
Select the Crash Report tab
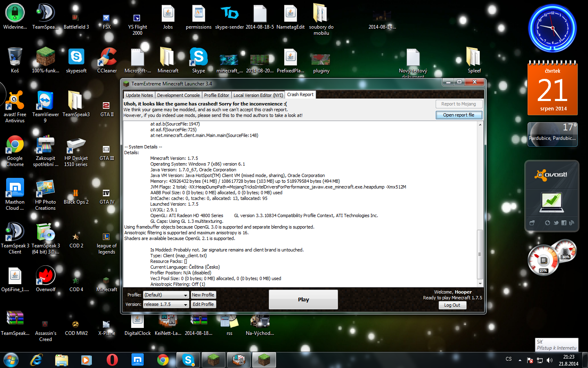(300, 94)
